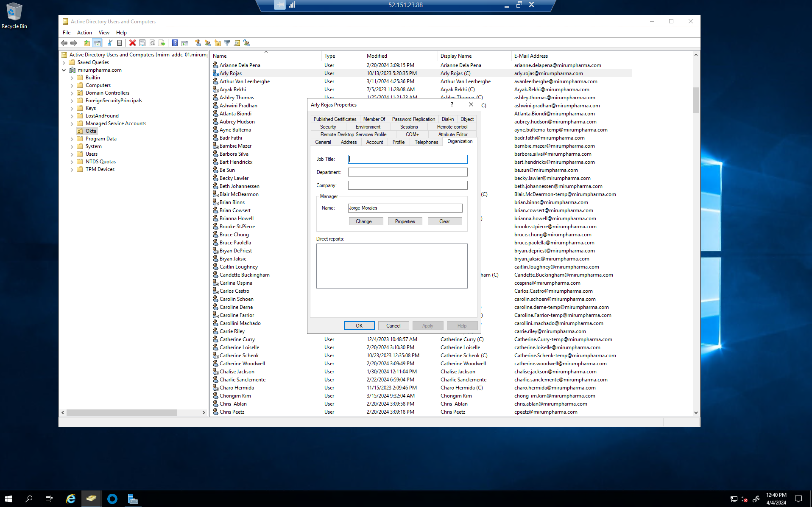Expand the Domain Controllers node

(x=72, y=93)
